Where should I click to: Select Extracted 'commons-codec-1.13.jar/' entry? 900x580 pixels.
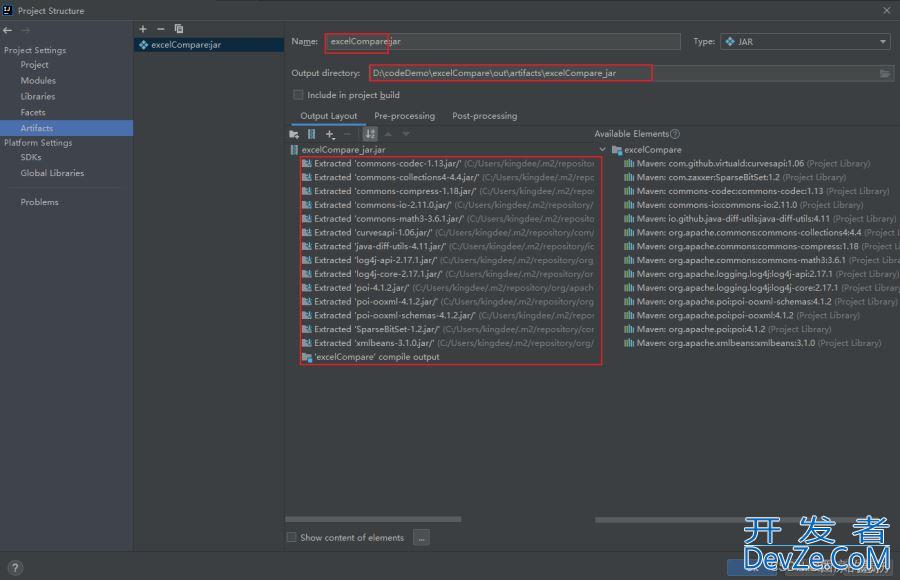tap(448, 164)
